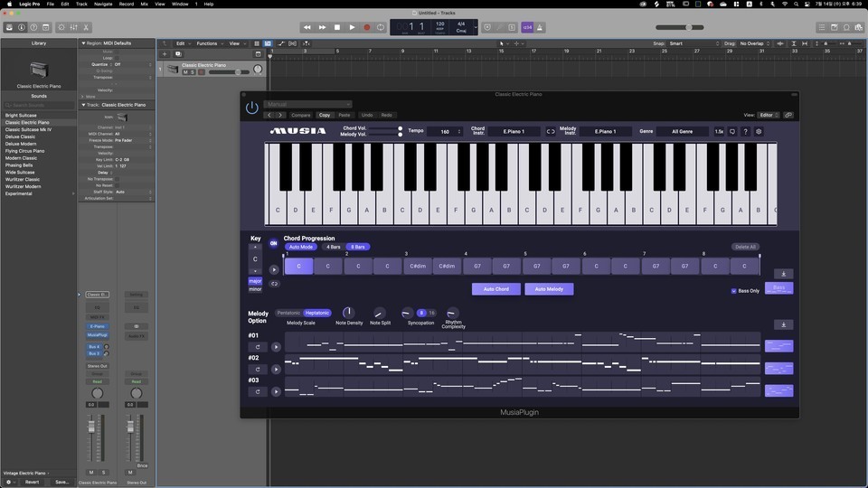
Task: Regenerate melody #01 with the refresh icon
Action: [258, 346]
